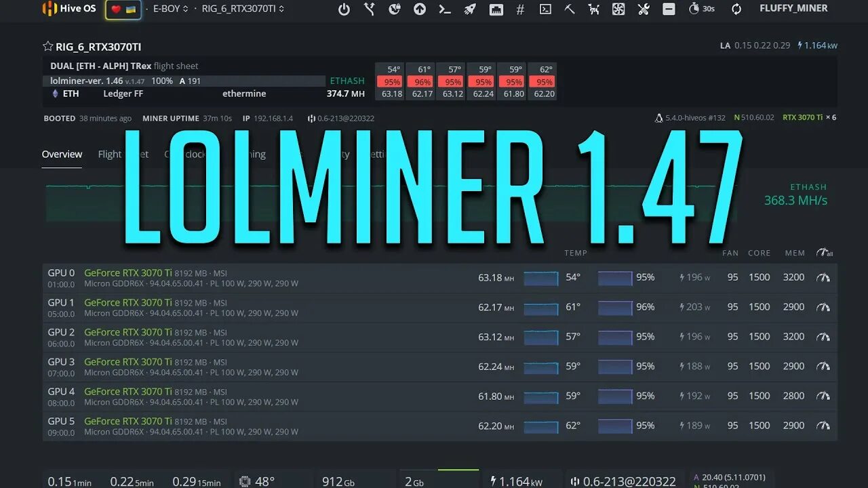
Task: Click the 0.15 1min load average
Action: tap(69, 482)
